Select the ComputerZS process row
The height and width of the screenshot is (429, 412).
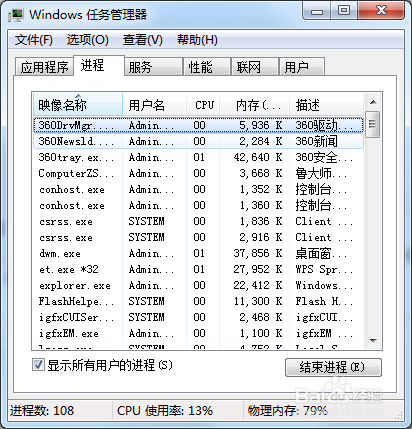pos(198,173)
